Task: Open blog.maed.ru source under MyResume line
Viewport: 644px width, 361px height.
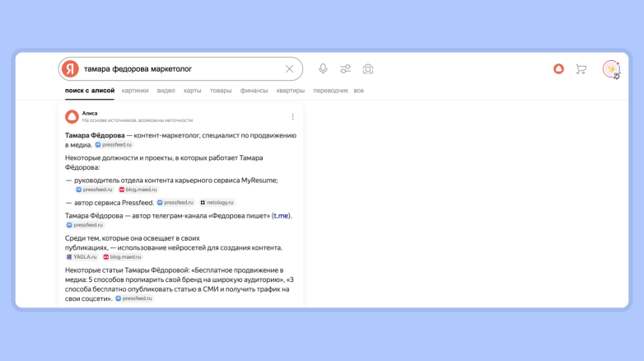Action: (x=138, y=190)
